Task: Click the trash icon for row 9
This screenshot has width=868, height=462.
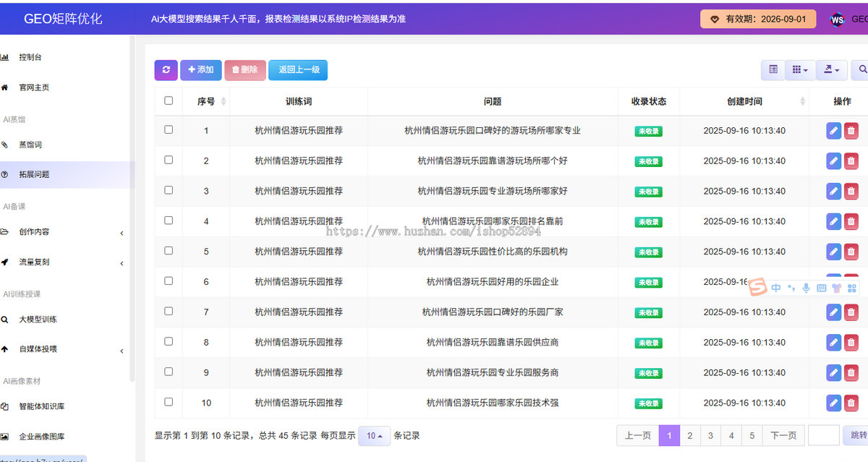Action: [x=851, y=373]
